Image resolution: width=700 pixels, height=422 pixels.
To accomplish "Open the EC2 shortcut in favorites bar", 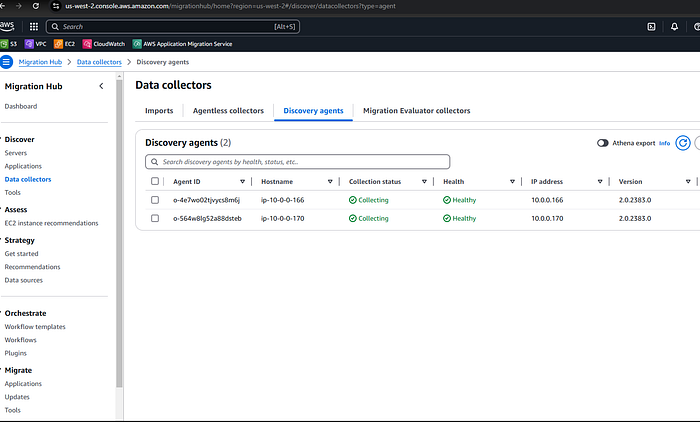I will coord(64,44).
